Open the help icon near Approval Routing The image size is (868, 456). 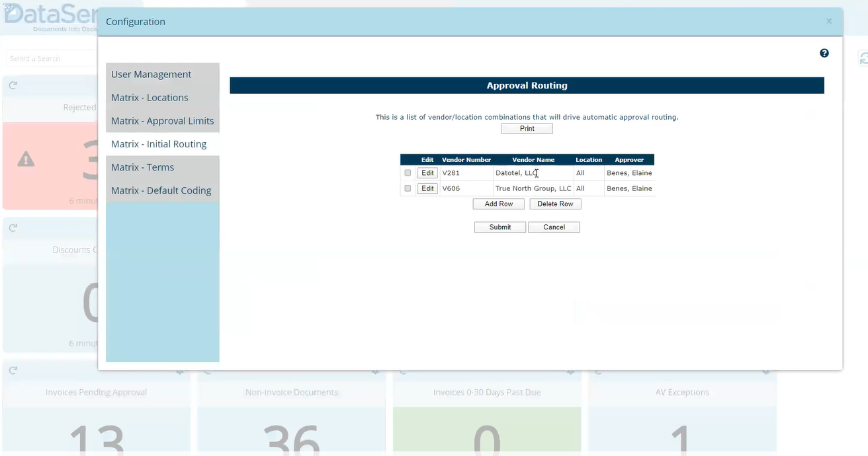point(824,53)
